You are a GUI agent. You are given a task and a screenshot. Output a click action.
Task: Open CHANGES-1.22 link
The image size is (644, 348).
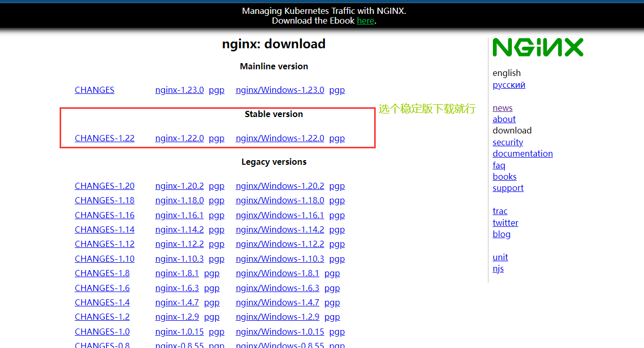click(105, 138)
